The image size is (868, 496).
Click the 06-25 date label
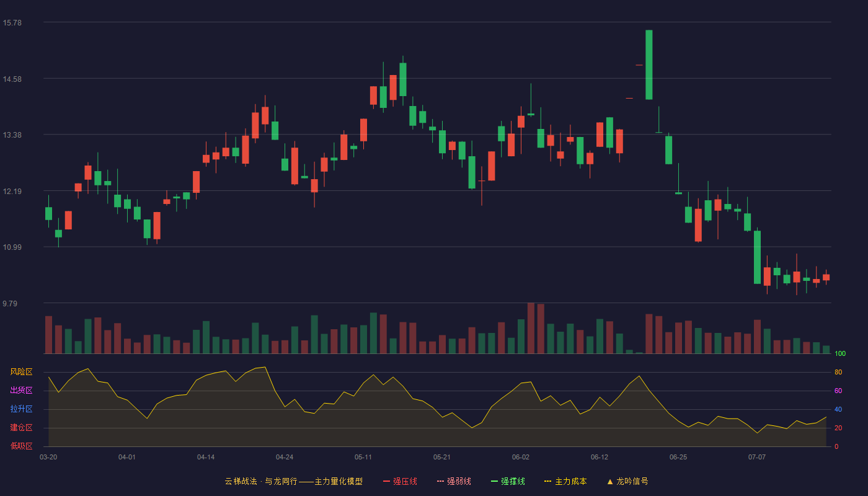click(x=678, y=457)
